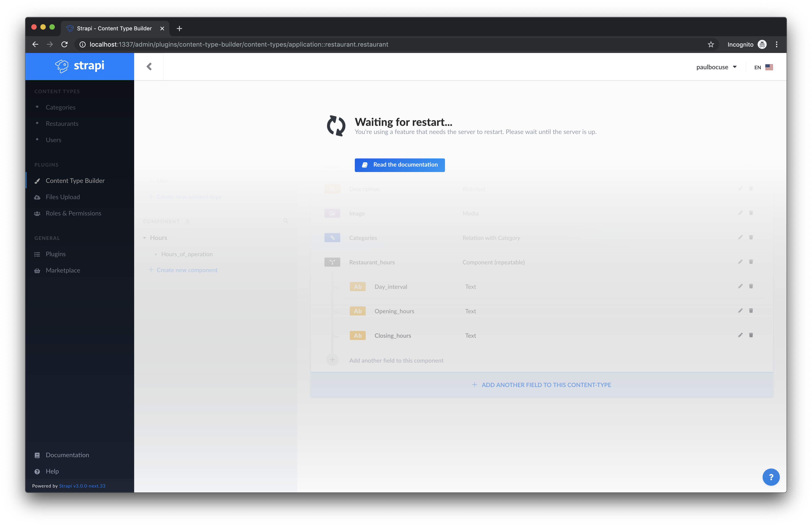Click trash icon on Restaurant_hours row
812x526 pixels.
pos(751,262)
